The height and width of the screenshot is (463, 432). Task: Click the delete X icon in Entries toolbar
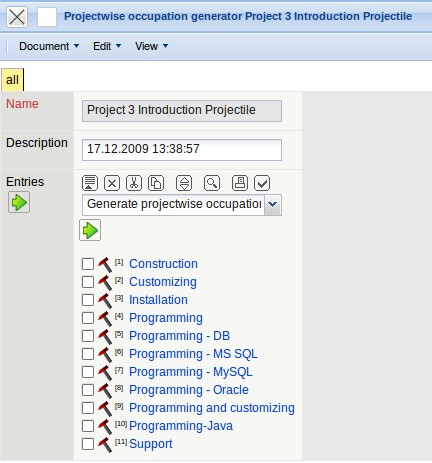112,183
